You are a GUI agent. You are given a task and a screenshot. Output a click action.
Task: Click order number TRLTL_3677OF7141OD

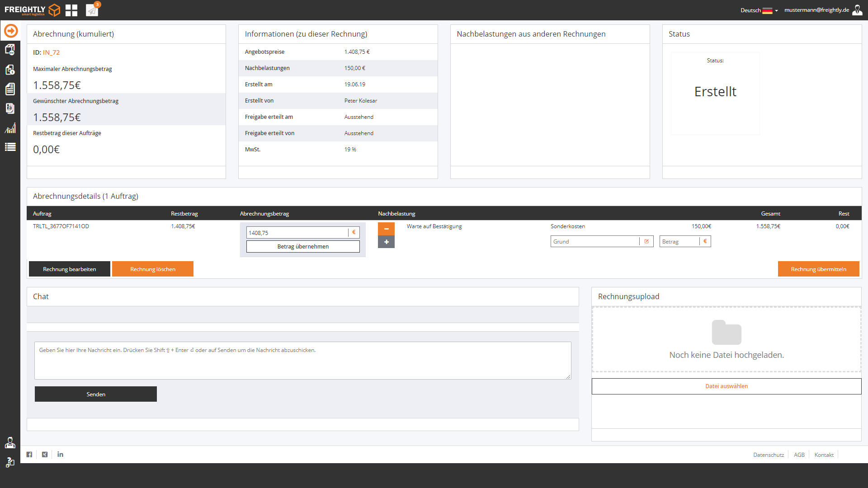click(61, 226)
